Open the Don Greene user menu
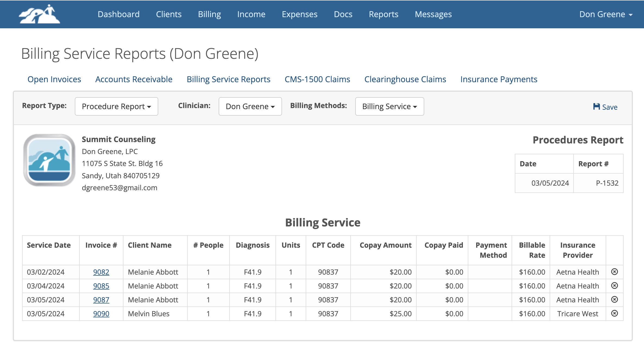The image size is (644, 350). point(606,14)
